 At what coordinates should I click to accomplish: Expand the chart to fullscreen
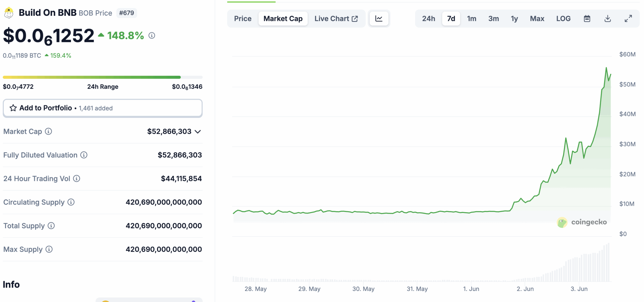click(x=628, y=18)
